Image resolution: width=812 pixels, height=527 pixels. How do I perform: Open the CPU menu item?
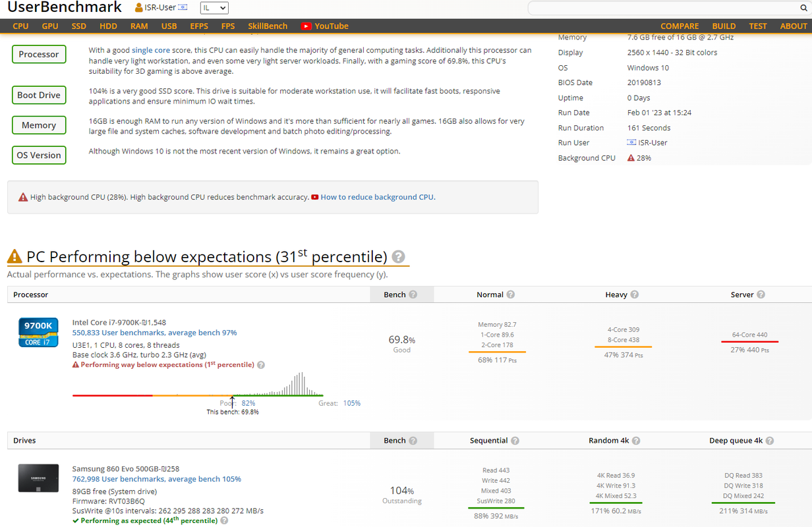coord(20,26)
